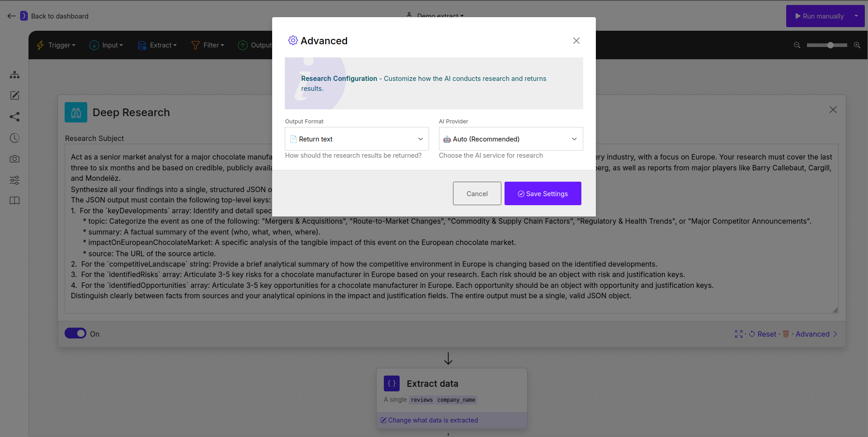Delete the Deep Research step with the trash icon
This screenshot has width=868, height=437.
[x=786, y=334]
